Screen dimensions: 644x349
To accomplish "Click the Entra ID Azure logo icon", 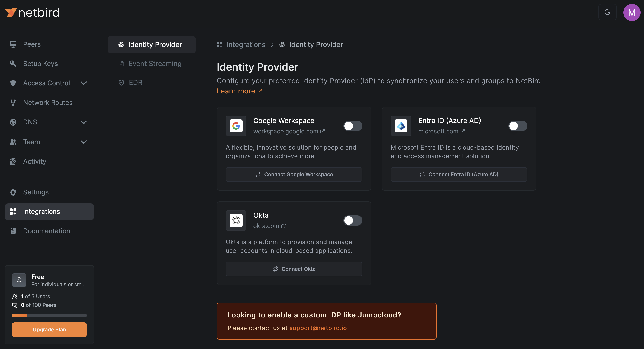I will click(x=401, y=126).
